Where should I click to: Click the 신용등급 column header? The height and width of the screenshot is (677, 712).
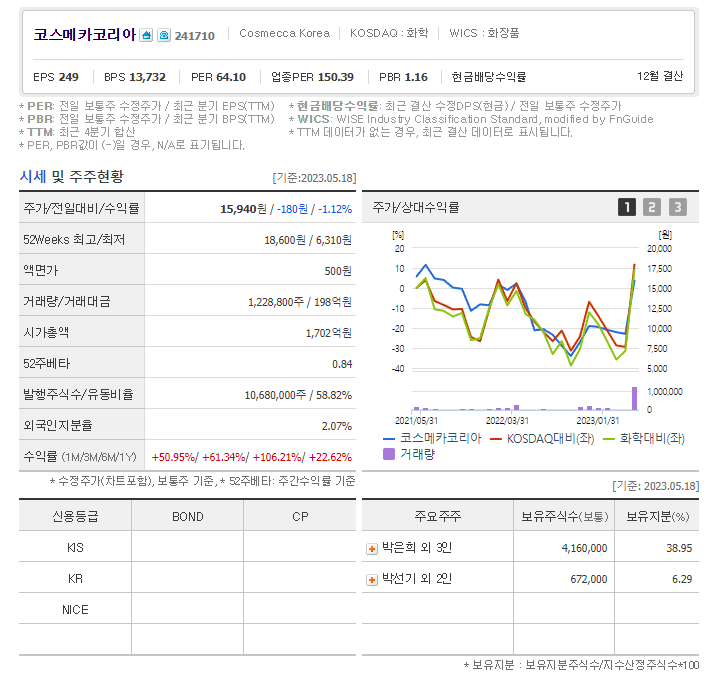(75, 516)
